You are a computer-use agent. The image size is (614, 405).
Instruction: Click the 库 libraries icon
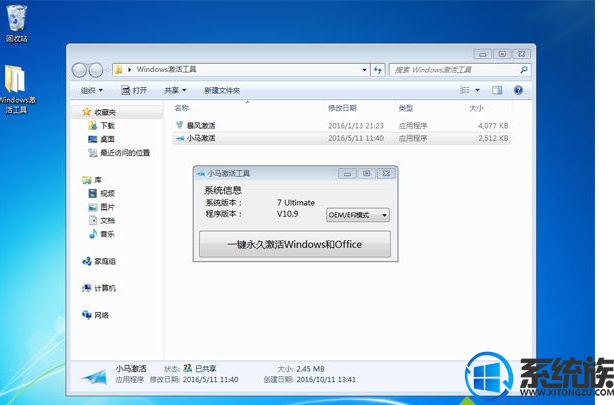pyautogui.click(x=87, y=180)
